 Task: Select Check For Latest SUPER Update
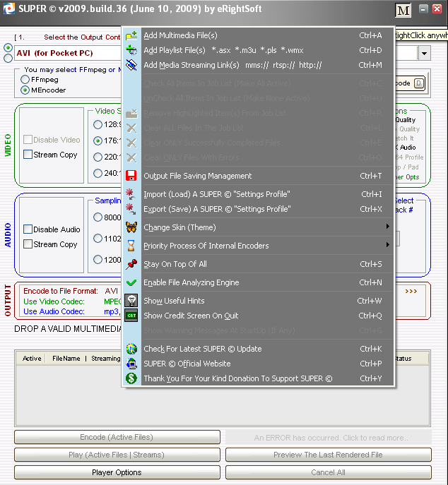(202, 349)
